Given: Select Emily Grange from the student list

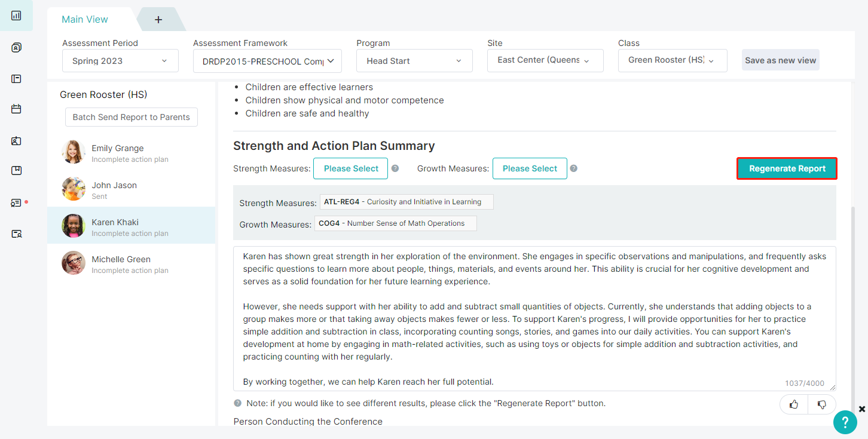Looking at the screenshot, I should click(x=132, y=152).
